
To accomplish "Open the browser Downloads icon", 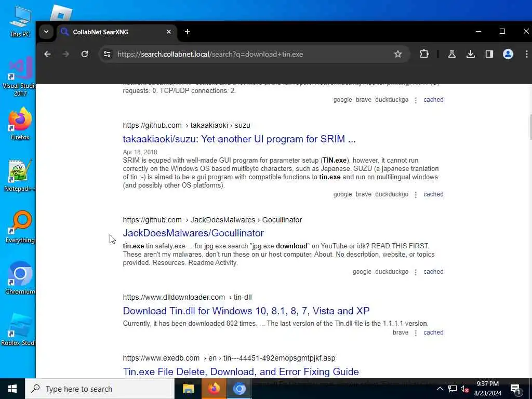I will 471,54.
